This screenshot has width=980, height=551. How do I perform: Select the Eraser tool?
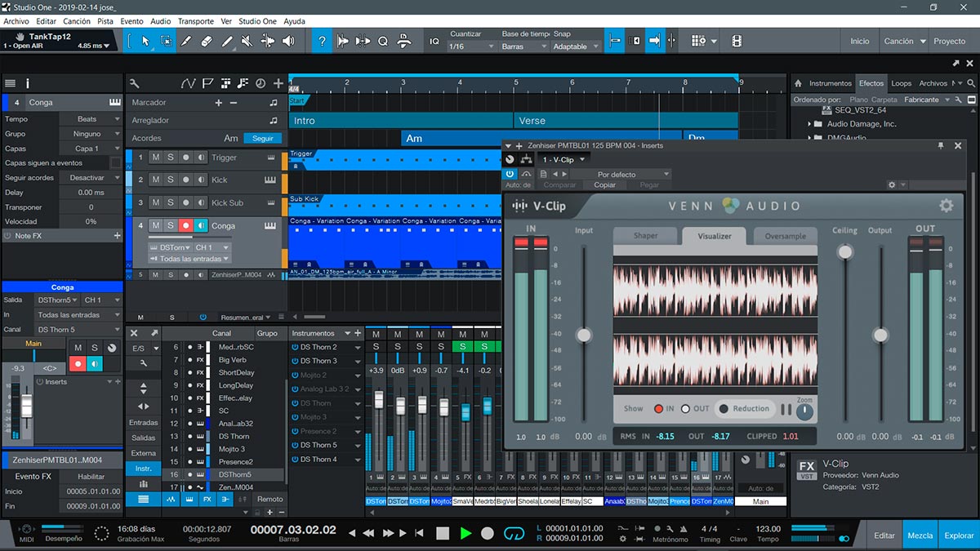[x=207, y=41]
